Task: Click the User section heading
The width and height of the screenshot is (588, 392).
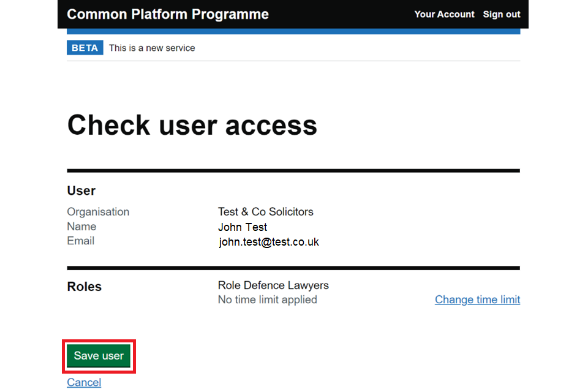Action: point(81,190)
